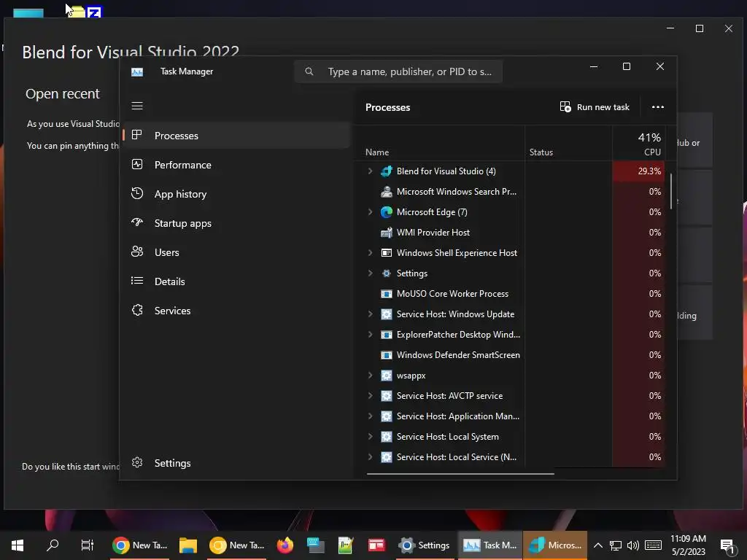Go to Startup apps page
This screenshot has height=560, width=747.
pos(237,223)
